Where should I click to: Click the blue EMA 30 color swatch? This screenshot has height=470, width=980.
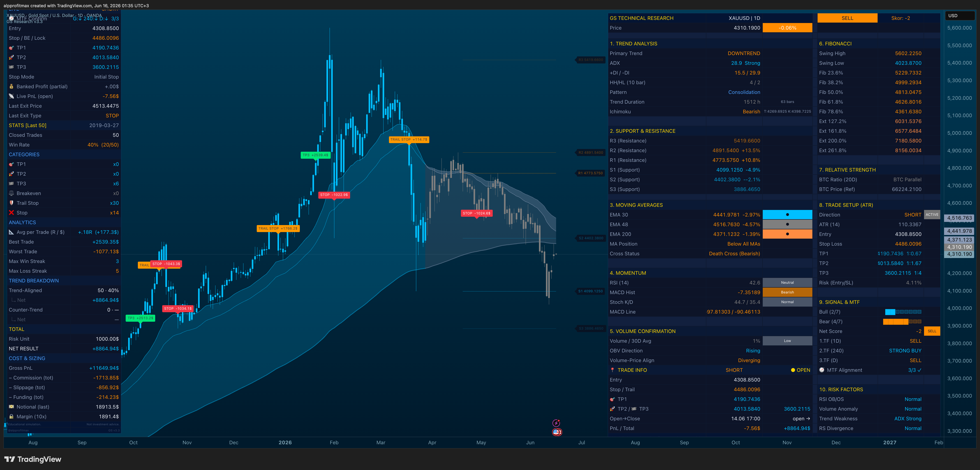click(787, 215)
